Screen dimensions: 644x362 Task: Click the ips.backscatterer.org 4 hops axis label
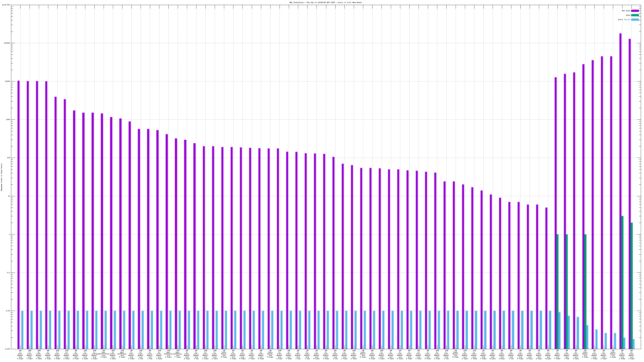pos(103,354)
